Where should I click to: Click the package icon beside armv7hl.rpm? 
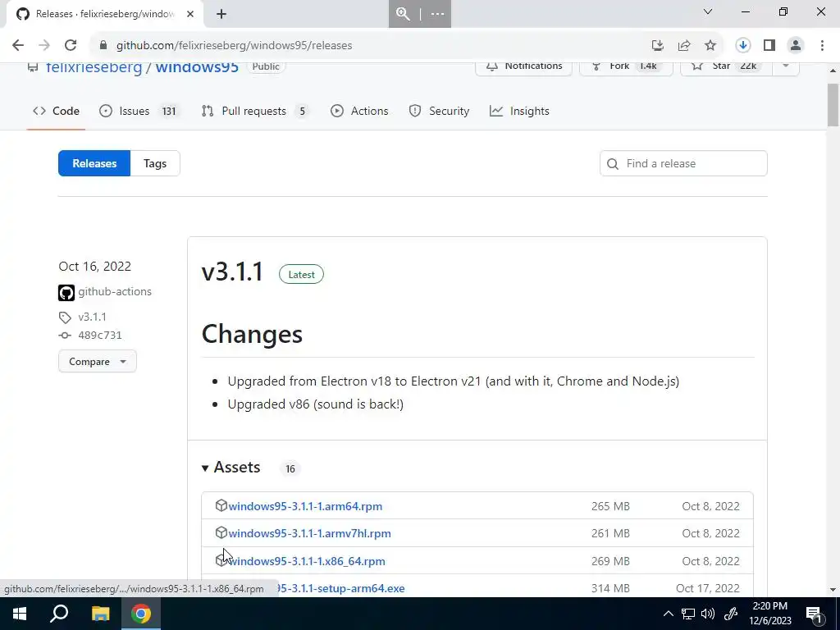coord(221,533)
